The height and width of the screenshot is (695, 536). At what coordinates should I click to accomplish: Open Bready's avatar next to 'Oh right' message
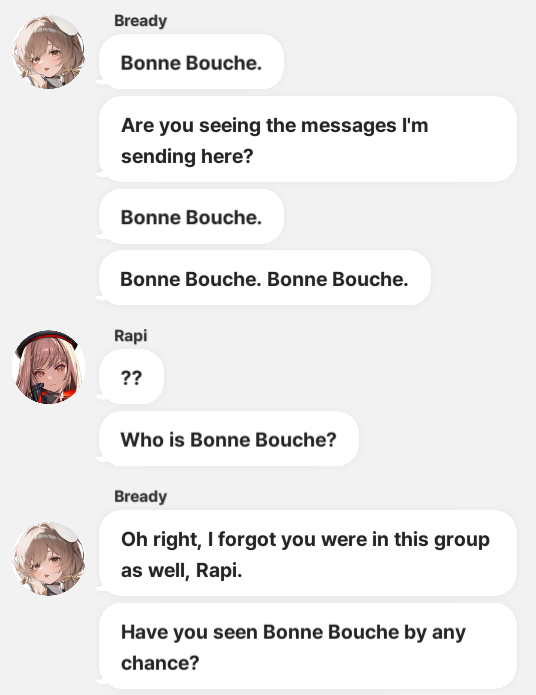[49, 559]
